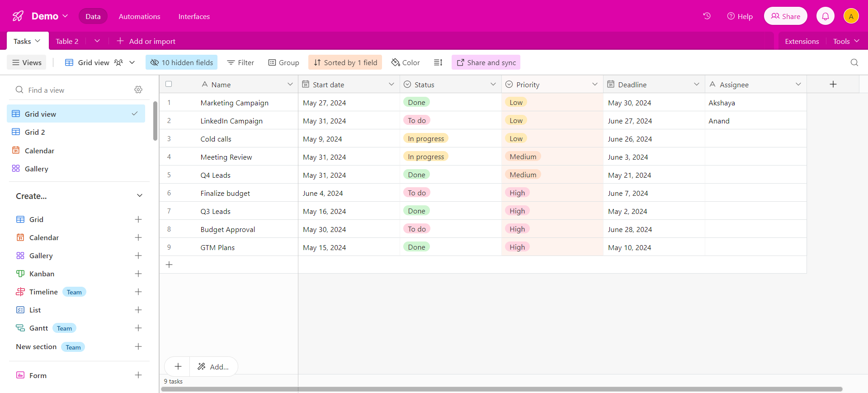Add a new Calendar view

(x=138, y=237)
